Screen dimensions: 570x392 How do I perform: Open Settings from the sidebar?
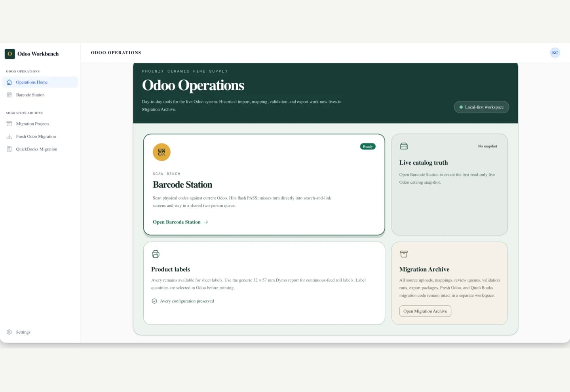(40, 332)
